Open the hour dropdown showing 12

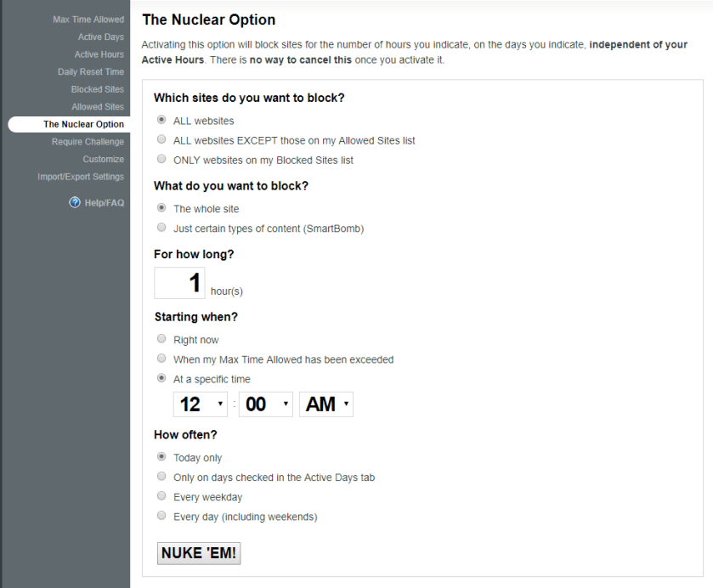point(201,404)
